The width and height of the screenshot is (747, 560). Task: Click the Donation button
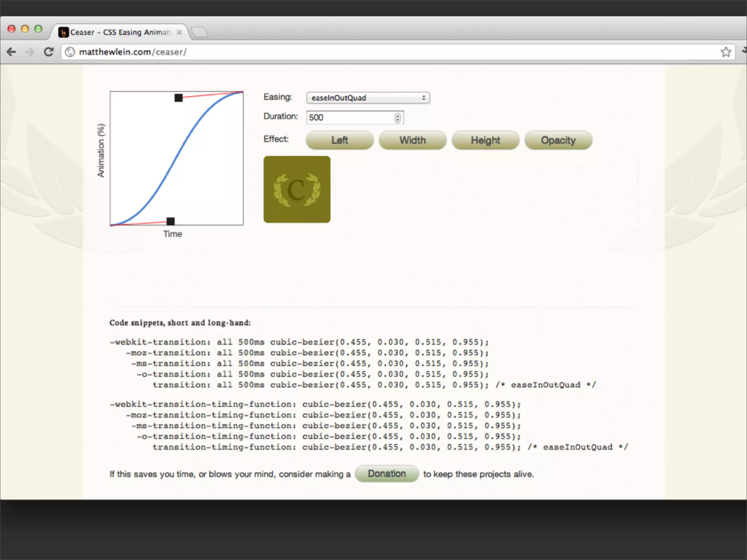click(387, 474)
